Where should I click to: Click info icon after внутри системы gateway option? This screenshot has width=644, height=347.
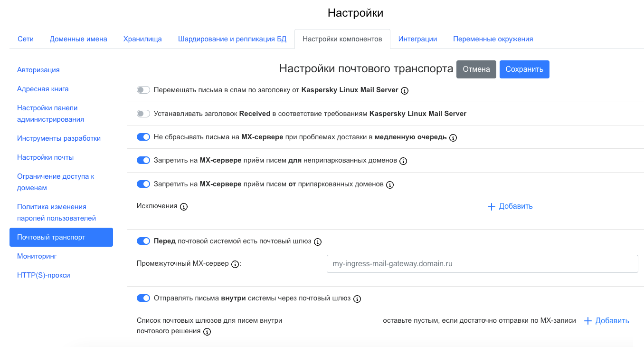coord(357,299)
